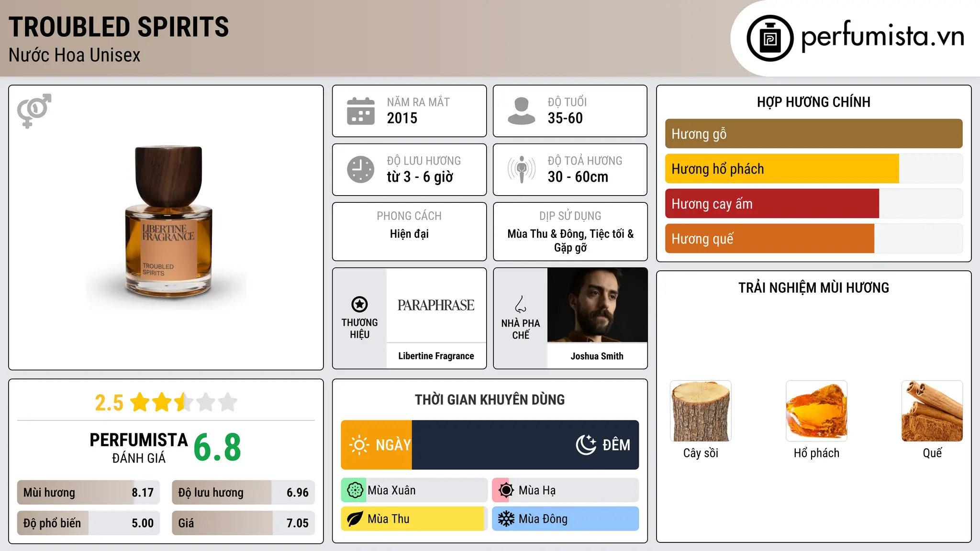Select the Mùa Hạ season bar
This screenshot has width=980, height=551.
coord(566,490)
